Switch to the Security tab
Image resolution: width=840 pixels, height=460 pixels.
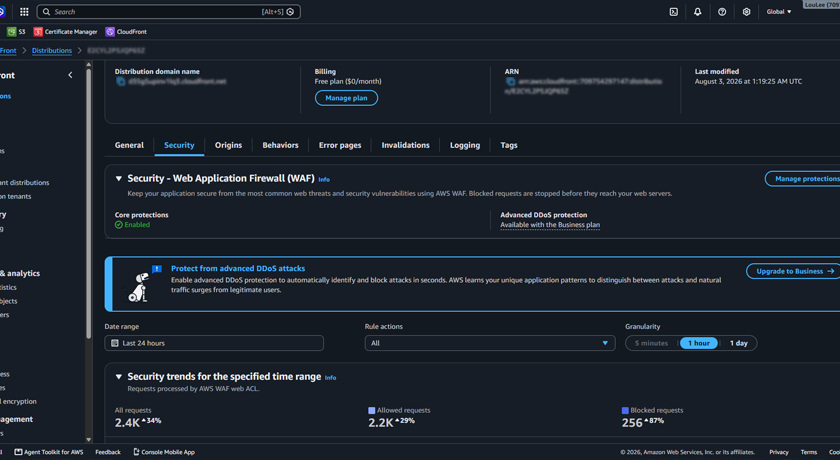coord(179,145)
